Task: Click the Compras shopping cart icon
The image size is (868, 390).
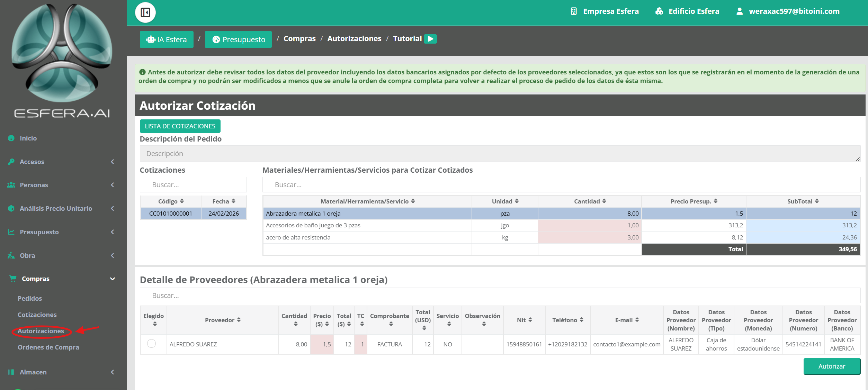Action: pyautogui.click(x=13, y=279)
